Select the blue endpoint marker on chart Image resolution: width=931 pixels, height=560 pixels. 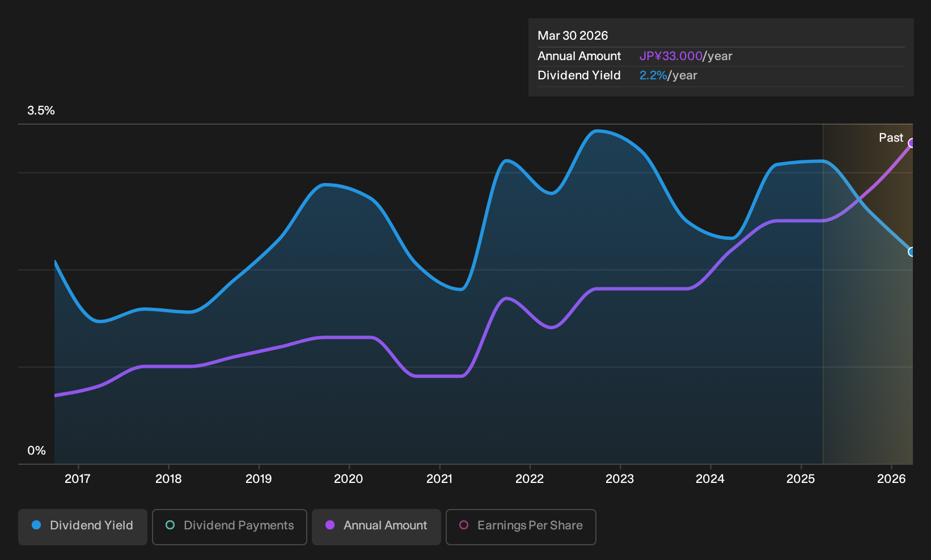click(x=912, y=252)
